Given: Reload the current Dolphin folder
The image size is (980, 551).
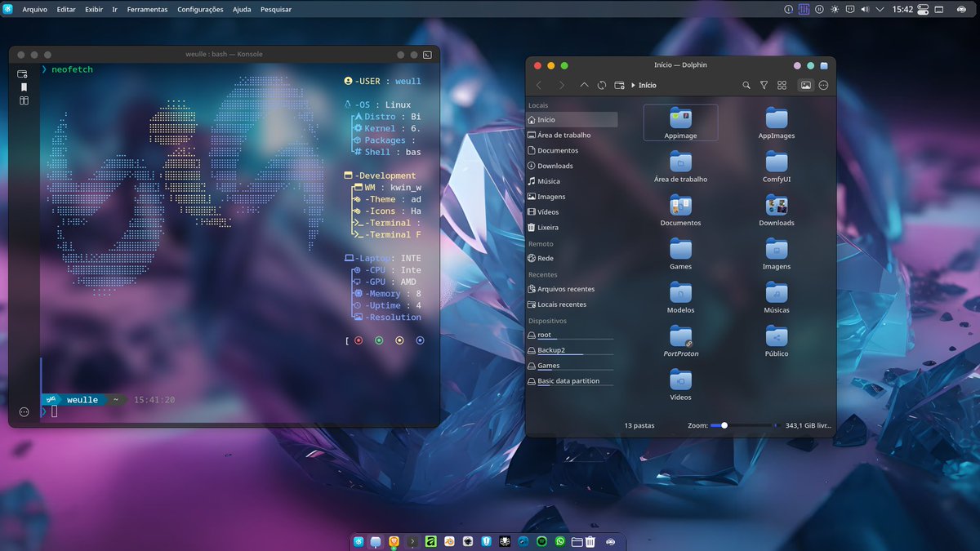Looking at the screenshot, I should [602, 85].
